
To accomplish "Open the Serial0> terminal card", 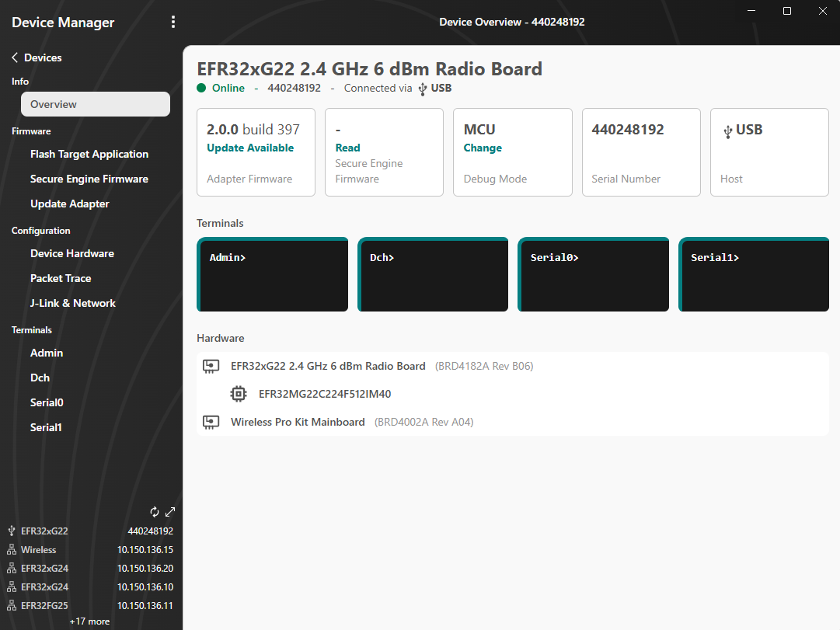I will click(x=593, y=274).
